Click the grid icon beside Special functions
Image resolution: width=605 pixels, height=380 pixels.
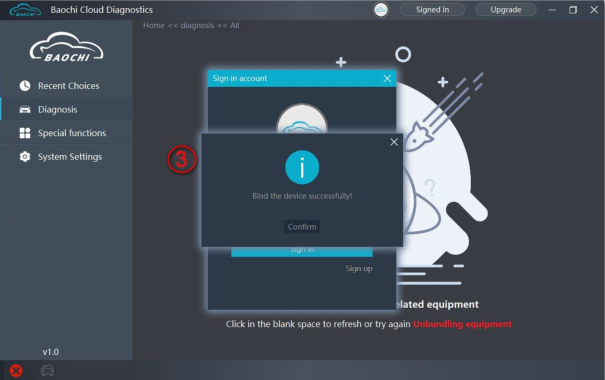point(25,133)
